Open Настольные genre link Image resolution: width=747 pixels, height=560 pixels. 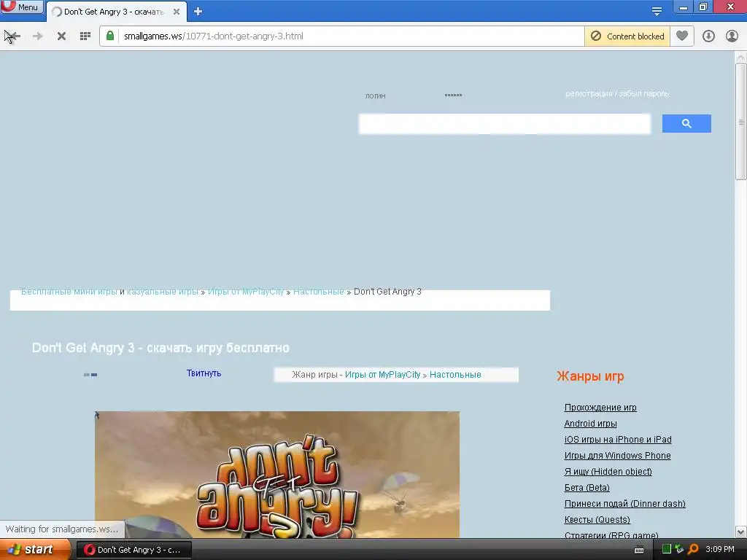[455, 375]
